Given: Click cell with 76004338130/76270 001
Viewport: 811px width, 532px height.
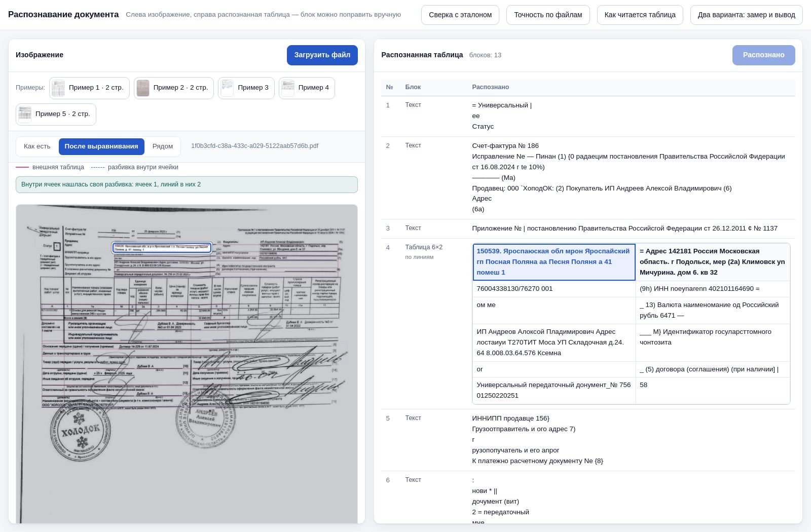Looking at the screenshot, I should [x=554, y=289].
